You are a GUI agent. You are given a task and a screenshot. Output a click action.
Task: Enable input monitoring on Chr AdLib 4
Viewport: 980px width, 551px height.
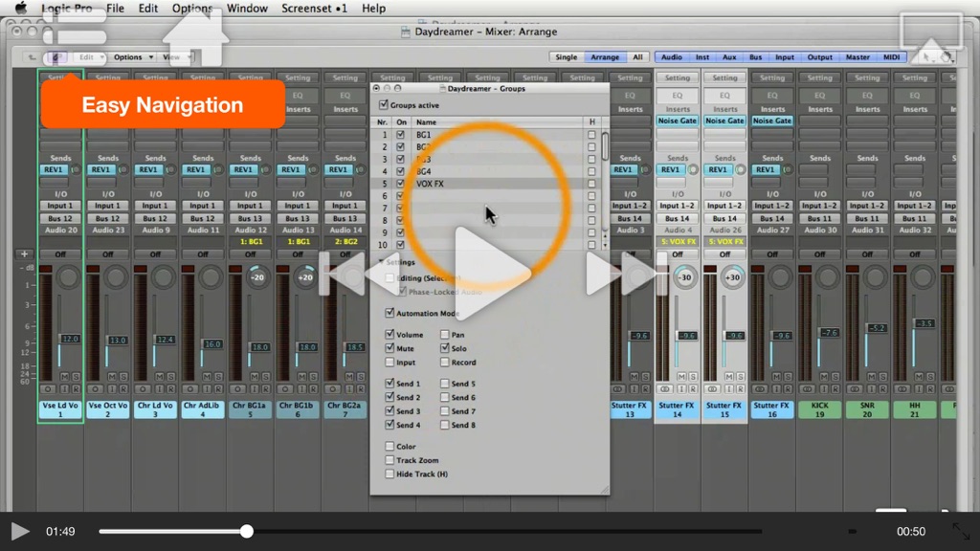[207, 388]
